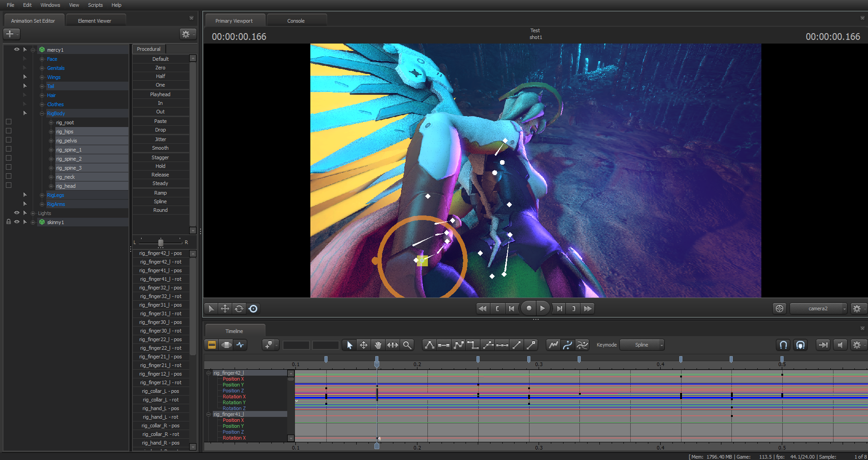This screenshot has width=868, height=460.
Task: Select the Motion Editor mode icon
Action: (226, 345)
